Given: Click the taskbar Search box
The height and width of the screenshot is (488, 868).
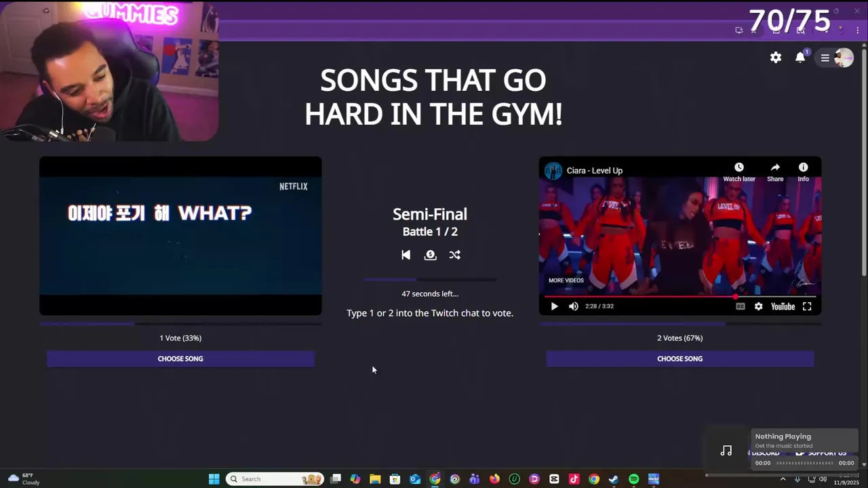Looking at the screenshot, I should [x=275, y=479].
